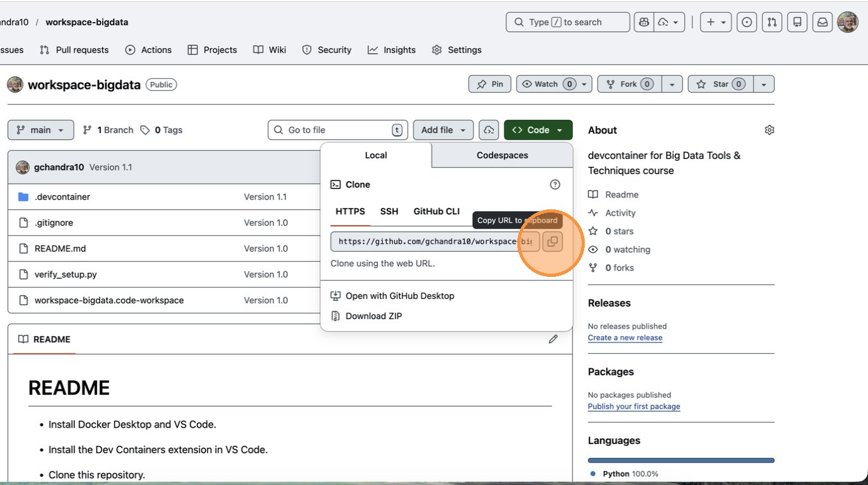Expand the Fork options dropdown arrow
The width and height of the screenshot is (868, 485).
pos(672,84)
